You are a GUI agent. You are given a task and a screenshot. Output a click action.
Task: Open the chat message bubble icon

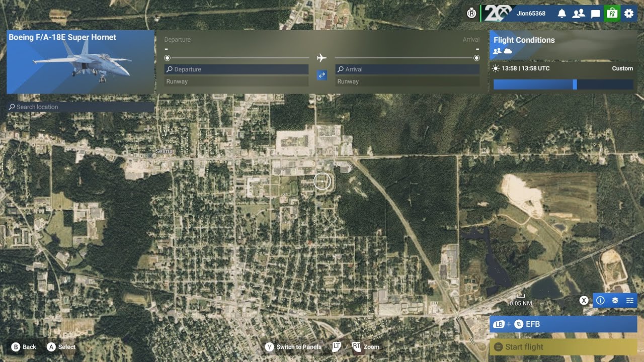pyautogui.click(x=595, y=14)
